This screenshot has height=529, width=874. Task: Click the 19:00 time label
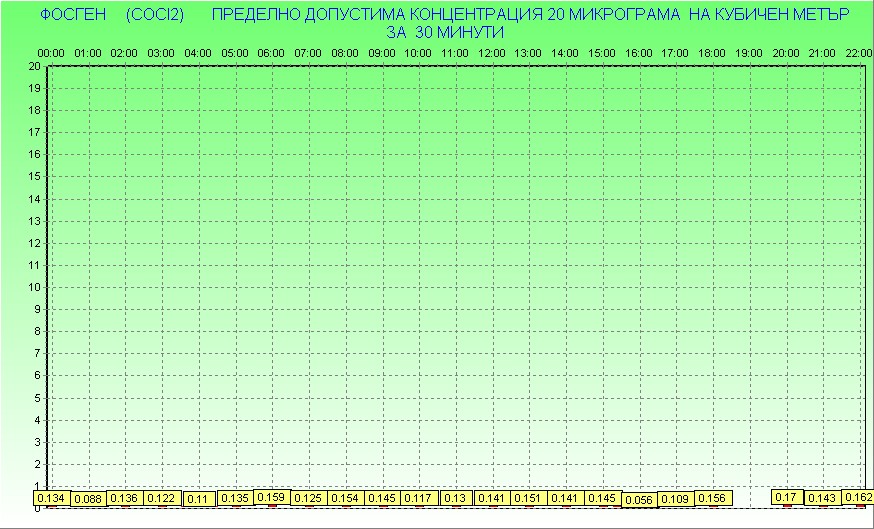click(x=749, y=52)
